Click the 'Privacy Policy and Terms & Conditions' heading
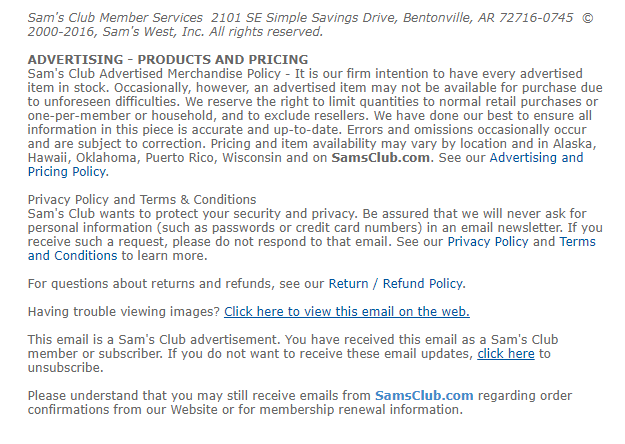The width and height of the screenshot is (625, 444). 142,200
